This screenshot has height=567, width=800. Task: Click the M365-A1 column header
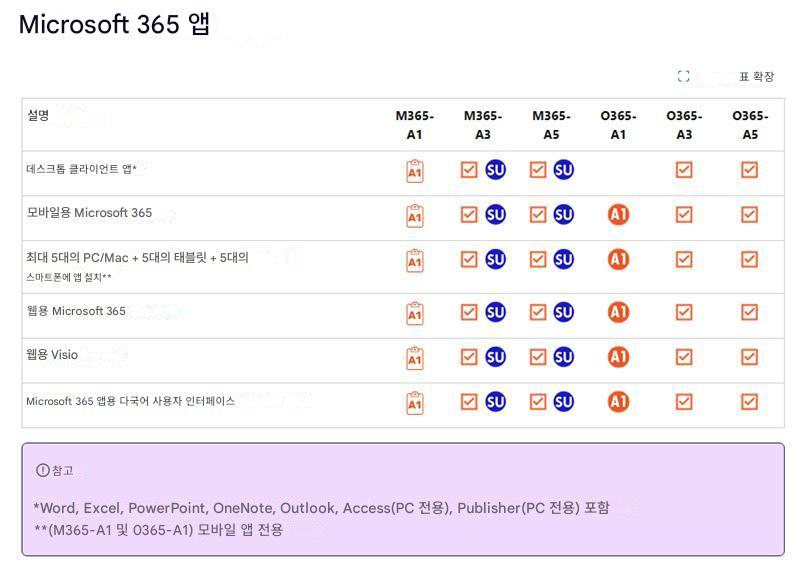coord(414,125)
